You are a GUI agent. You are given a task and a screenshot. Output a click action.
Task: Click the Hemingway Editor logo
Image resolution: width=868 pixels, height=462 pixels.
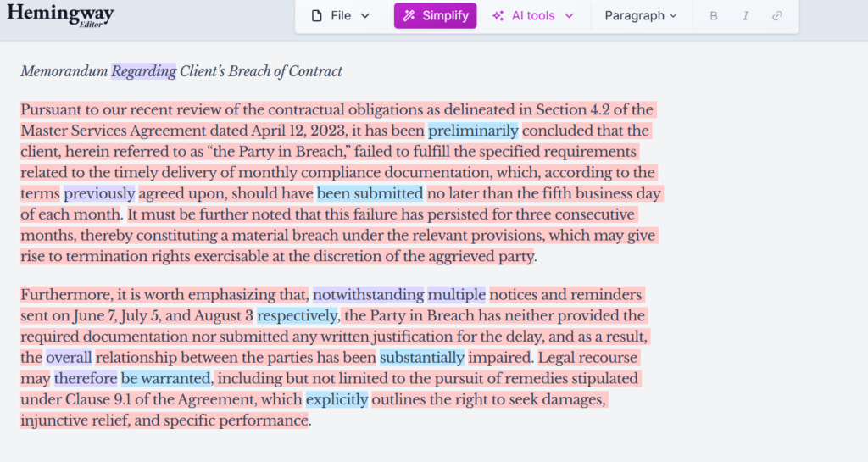coord(60,15)
